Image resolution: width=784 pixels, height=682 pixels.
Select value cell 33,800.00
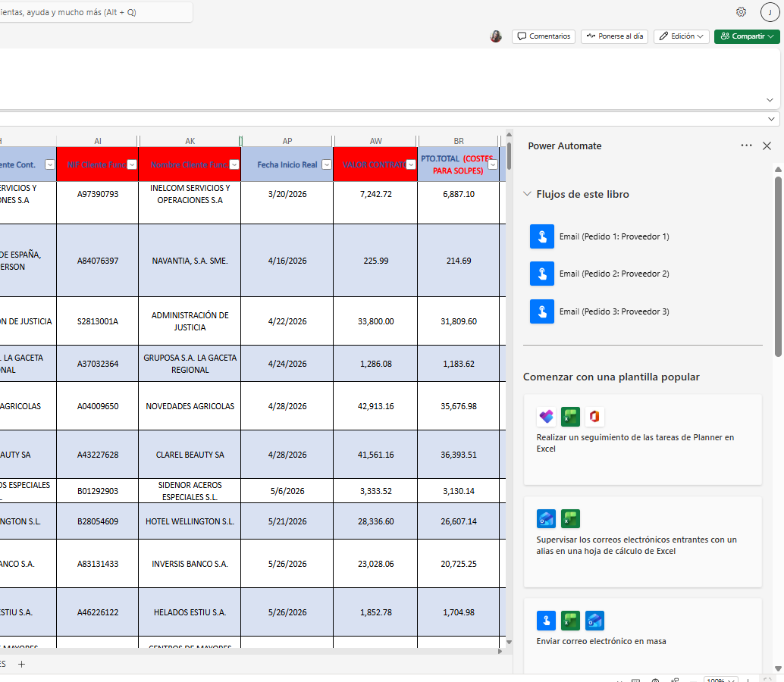click(x=375, y=321)
